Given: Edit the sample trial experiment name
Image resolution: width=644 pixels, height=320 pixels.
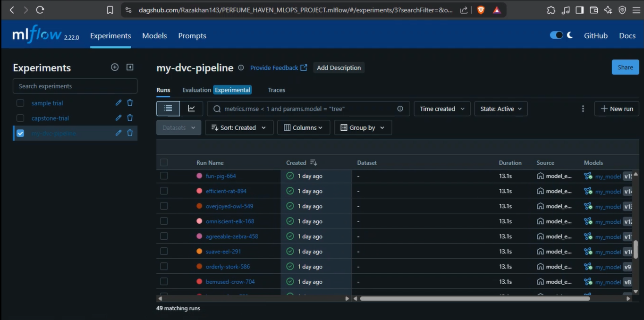Looking at the screenshot, I should tap(119, 103).
